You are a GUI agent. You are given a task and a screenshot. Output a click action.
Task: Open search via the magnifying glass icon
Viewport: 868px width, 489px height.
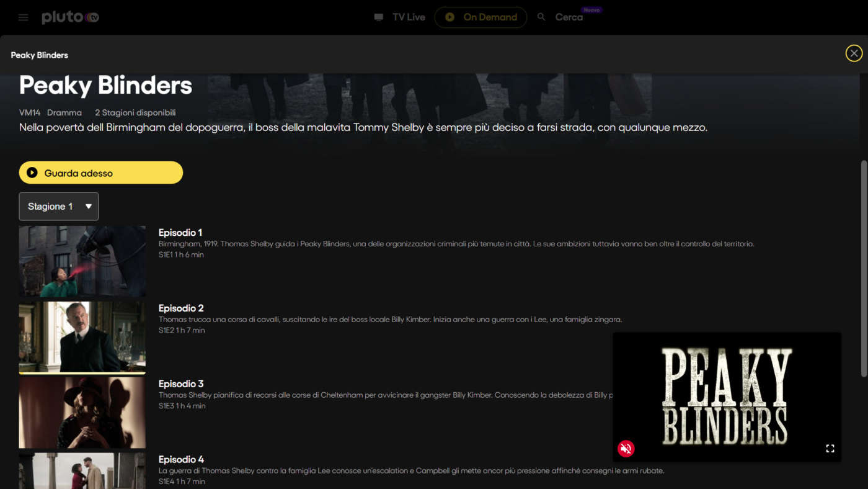click(541, 17)
